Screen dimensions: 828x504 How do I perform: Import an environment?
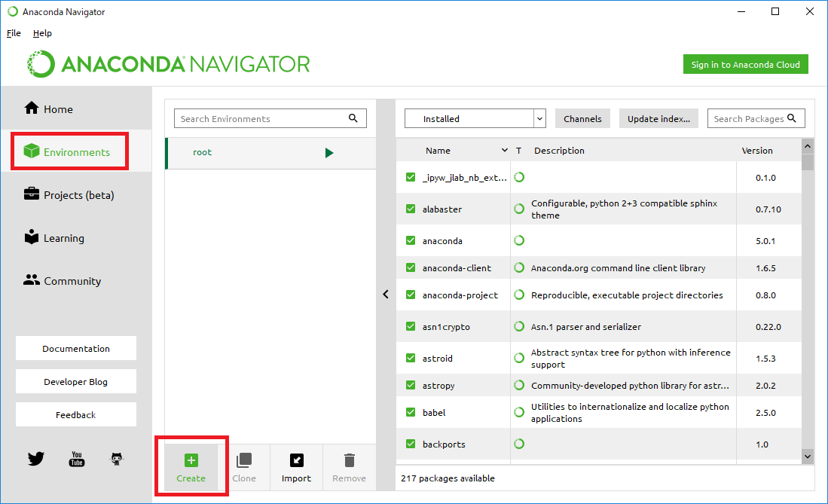(296, 468)
